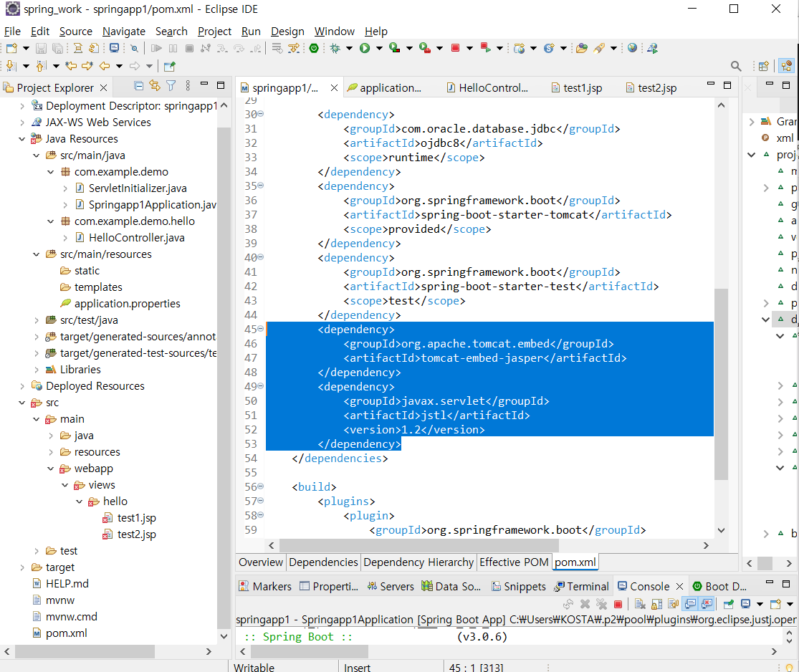The width and height of the screenshot is (799, 672).
Task: Click Clear Console icon
Action: click(641, 604)
